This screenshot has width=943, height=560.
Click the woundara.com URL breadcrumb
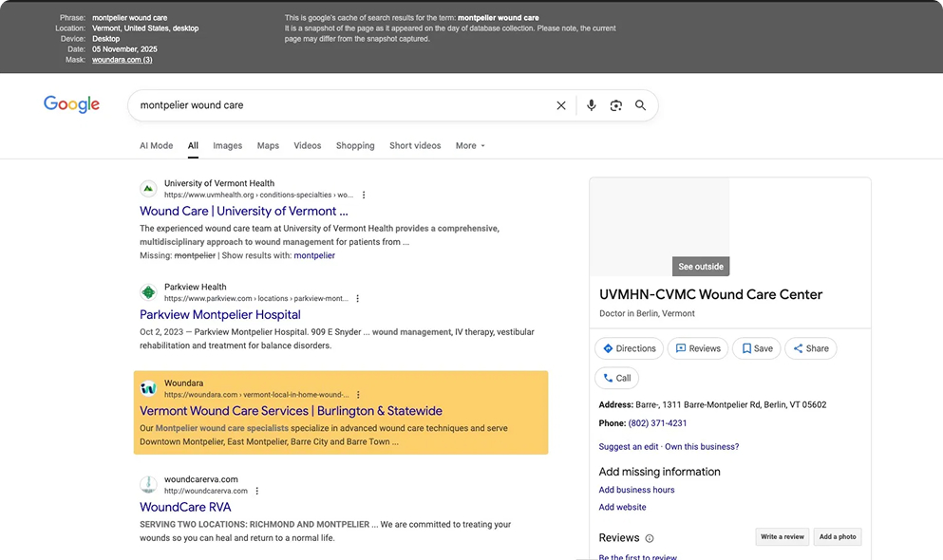click(256, 395)
